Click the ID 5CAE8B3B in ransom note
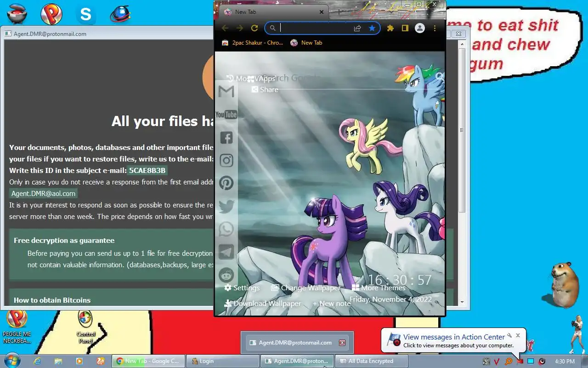The image size is (588, 368). (x=147, y=171)
